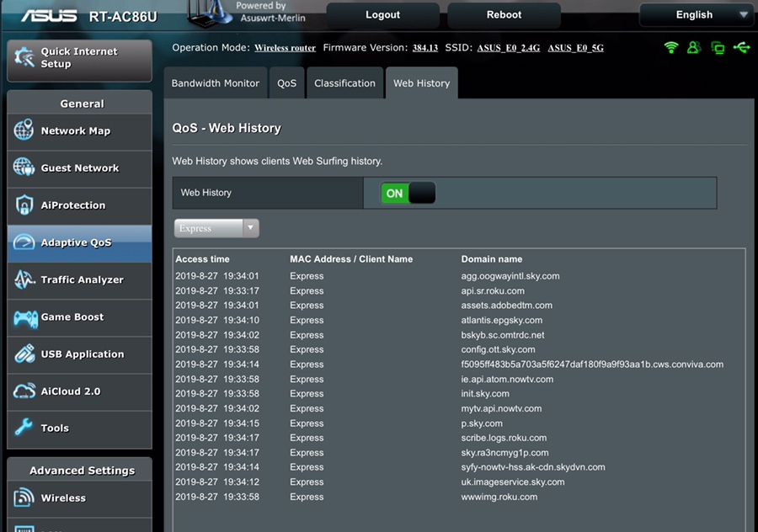The image size is (758, 532).
Task: Select domain atlantis.epgsky.com
Action: click(502, 321)
